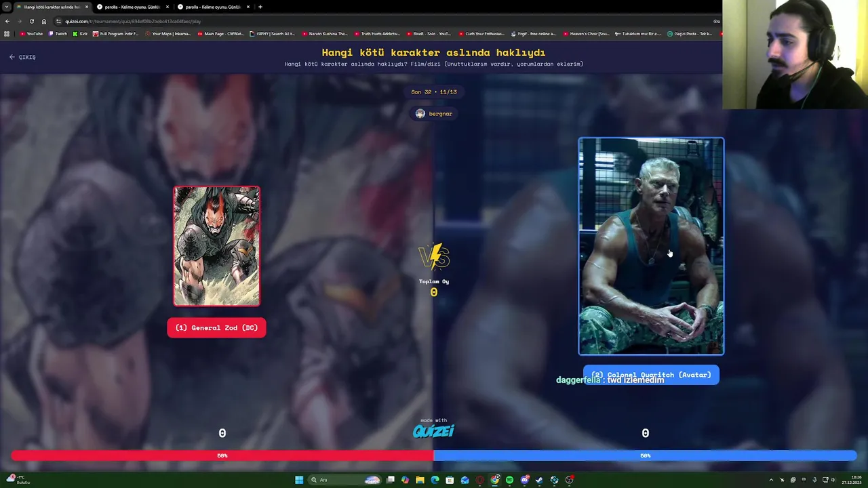
Task: Reload the current page
Action: 31,21
